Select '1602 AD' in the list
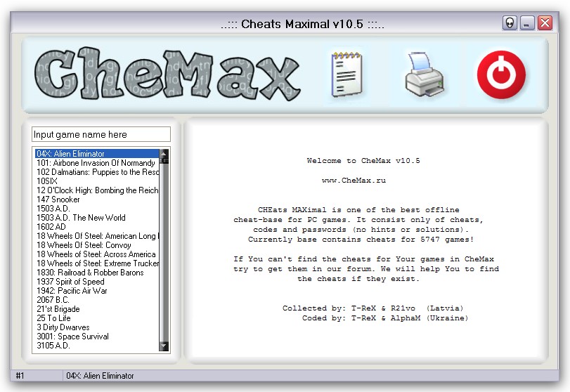The width and height of the screenshot is (570, 392). [97, 227]
